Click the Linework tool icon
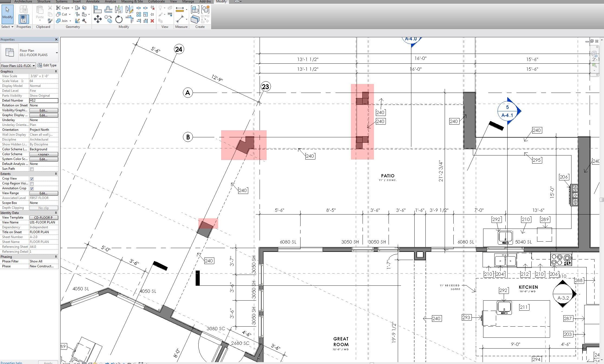This screenshot has height=364, width=604. point(169,14)
